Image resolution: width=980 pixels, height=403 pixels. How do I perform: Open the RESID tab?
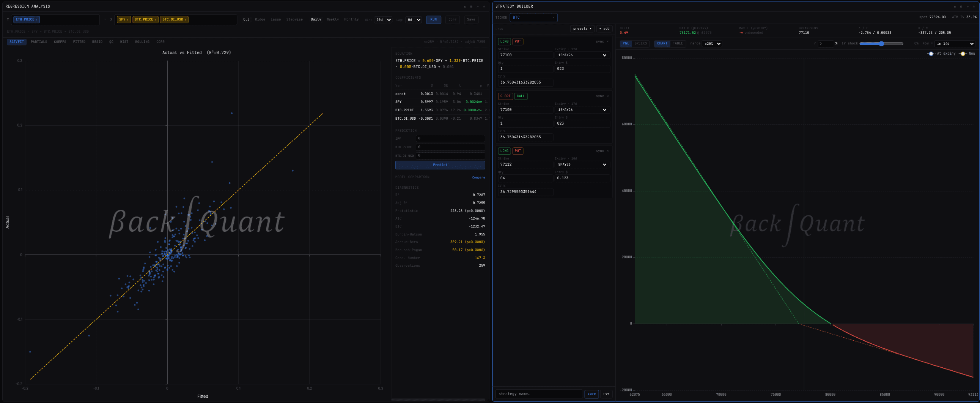point(97,42)
